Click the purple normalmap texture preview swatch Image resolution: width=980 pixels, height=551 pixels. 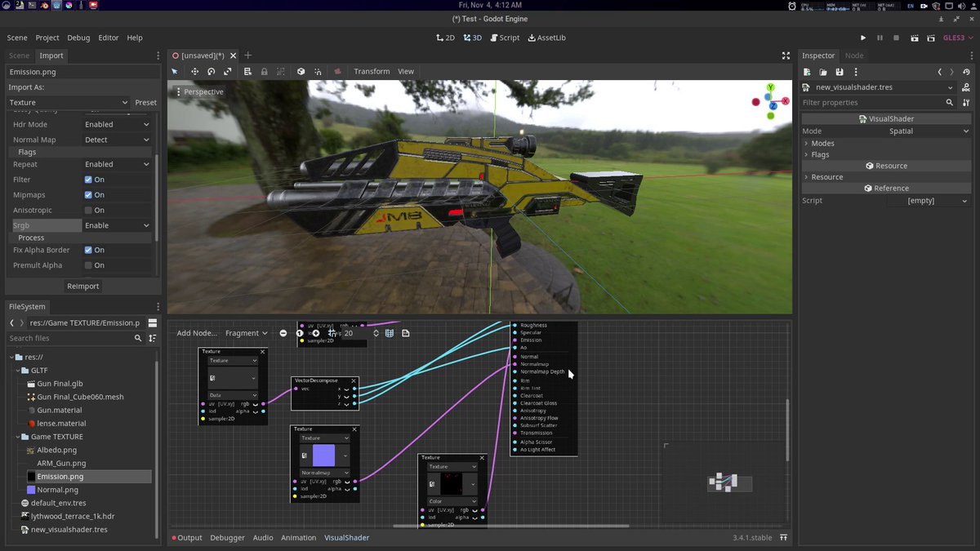click(x=323, y=455)
